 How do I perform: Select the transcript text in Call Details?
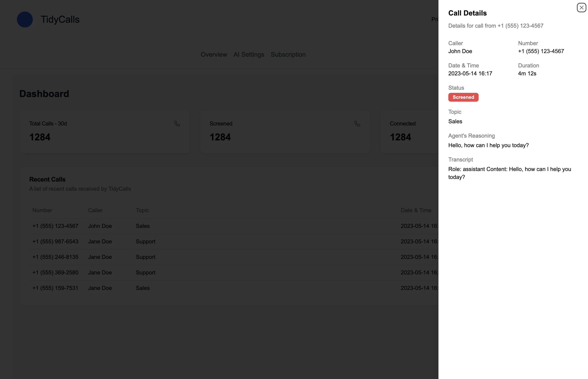pyautogui.click(x=509, y=173)
